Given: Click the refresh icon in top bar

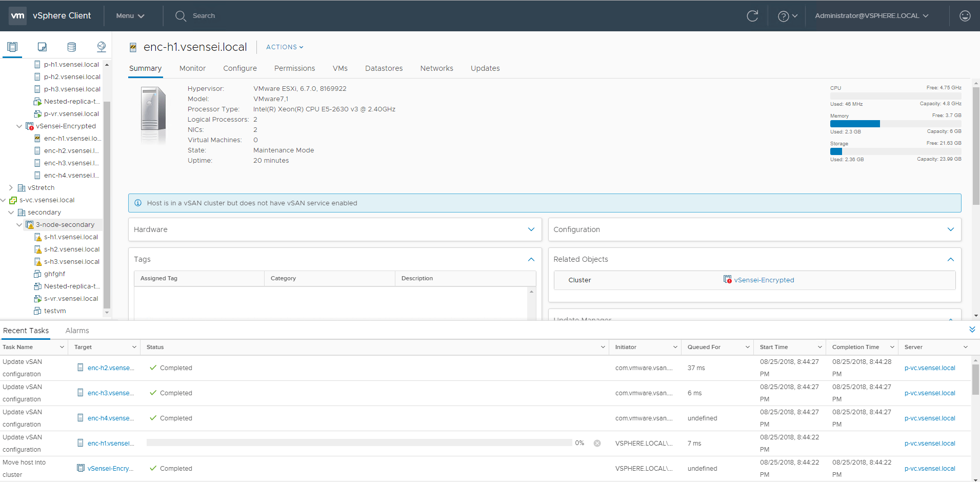Looking at the screenshot, I should tap(752, 16).
